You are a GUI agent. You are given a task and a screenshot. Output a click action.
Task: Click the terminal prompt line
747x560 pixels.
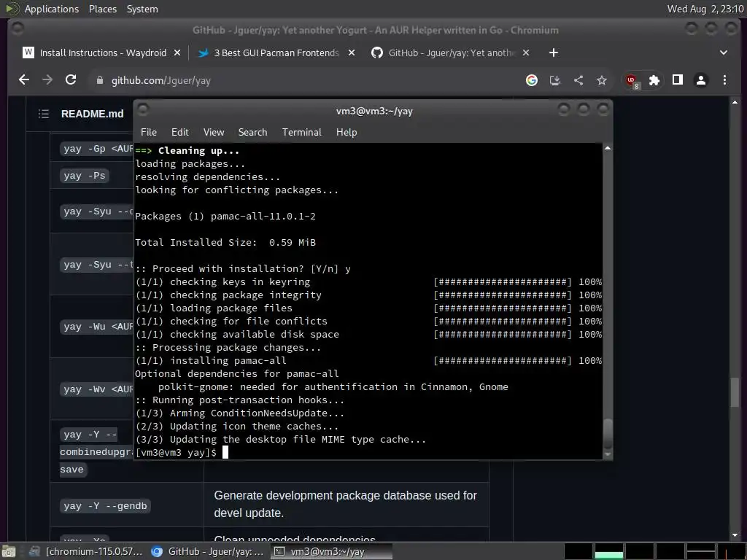[182, 452]
